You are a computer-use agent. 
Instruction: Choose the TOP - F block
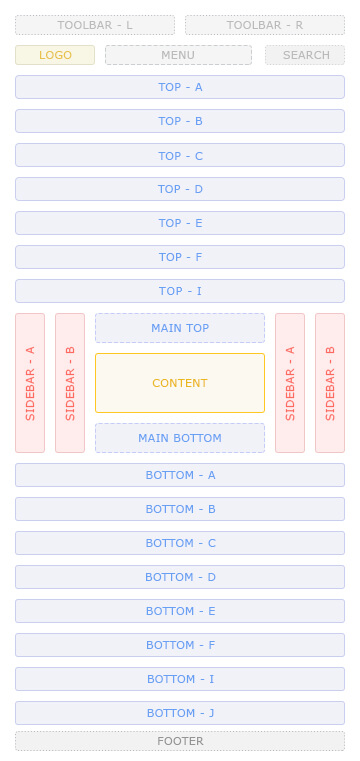click(180, 257)
